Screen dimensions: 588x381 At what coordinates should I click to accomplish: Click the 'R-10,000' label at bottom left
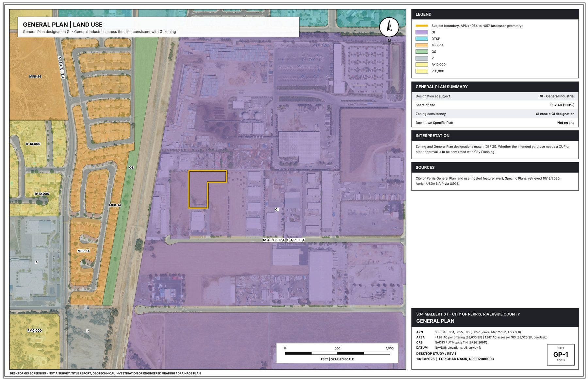click(34, 331)
